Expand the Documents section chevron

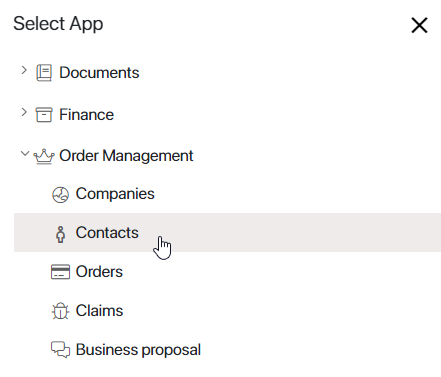pyautogui.click(x=24, y=70)
